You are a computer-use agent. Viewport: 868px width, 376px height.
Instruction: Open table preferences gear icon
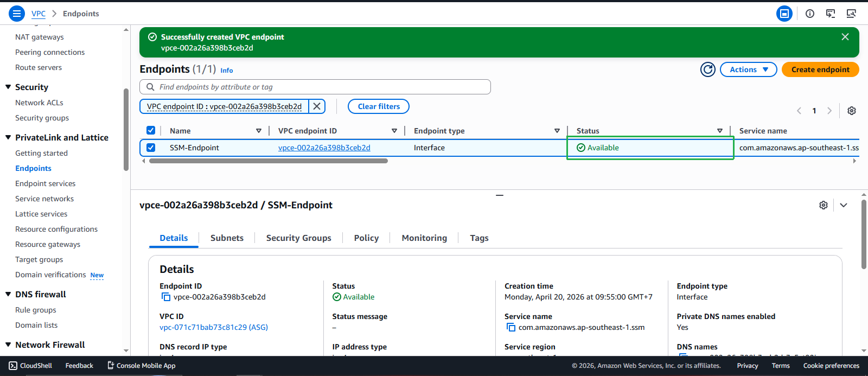852,111
